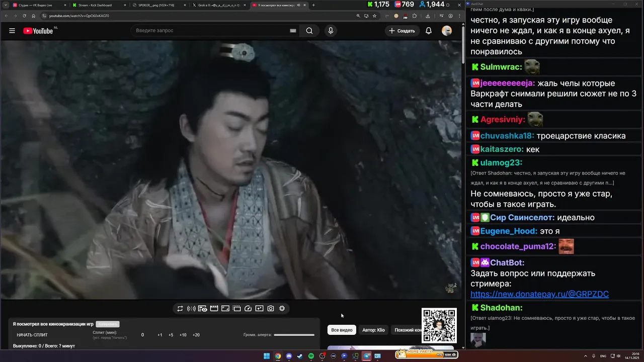Open the donatepay link in chat
Image resolution: width=644 pixels, height=362 pixels.
(539, 294)
